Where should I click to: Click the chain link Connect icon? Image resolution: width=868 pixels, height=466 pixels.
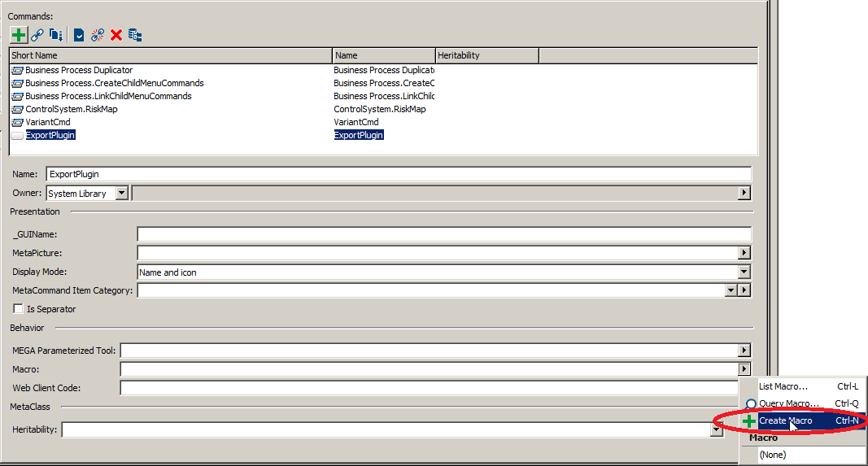point(37,35)
